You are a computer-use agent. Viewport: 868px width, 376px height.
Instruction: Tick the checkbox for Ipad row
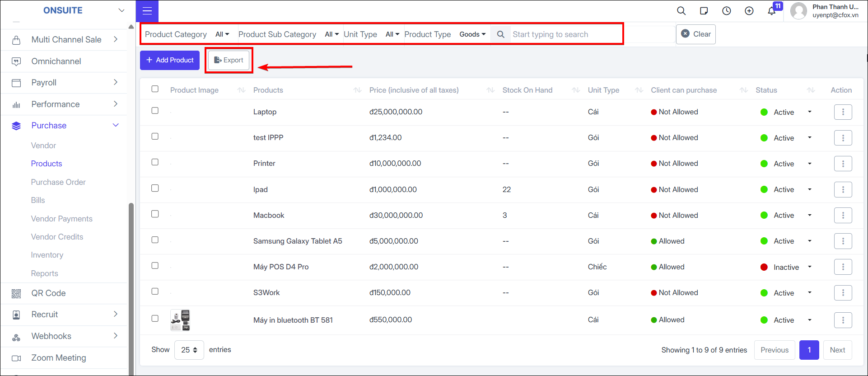(x=155, y=188)
